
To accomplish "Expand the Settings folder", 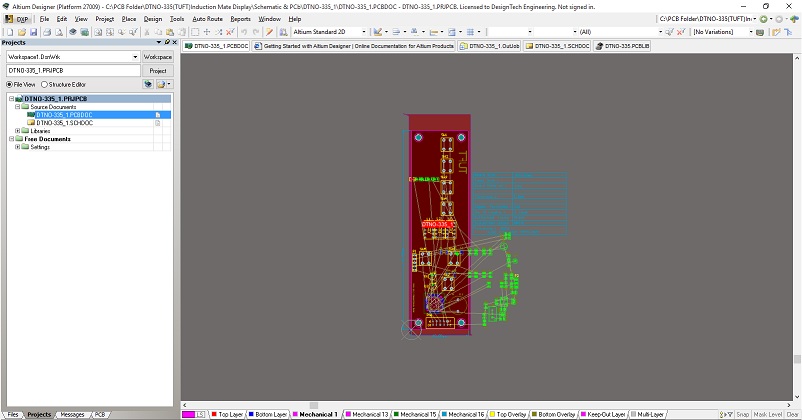I will [x=17, y=147].
